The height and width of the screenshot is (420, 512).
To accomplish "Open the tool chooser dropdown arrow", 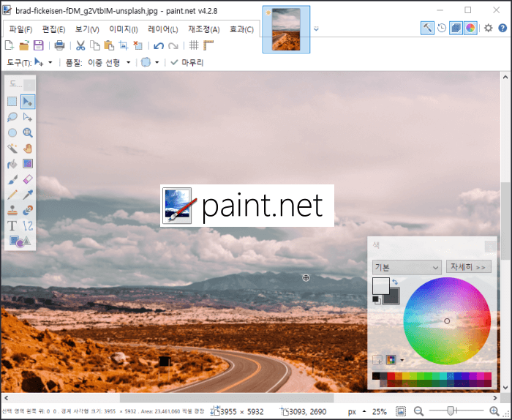I will [x=50, y=62].
